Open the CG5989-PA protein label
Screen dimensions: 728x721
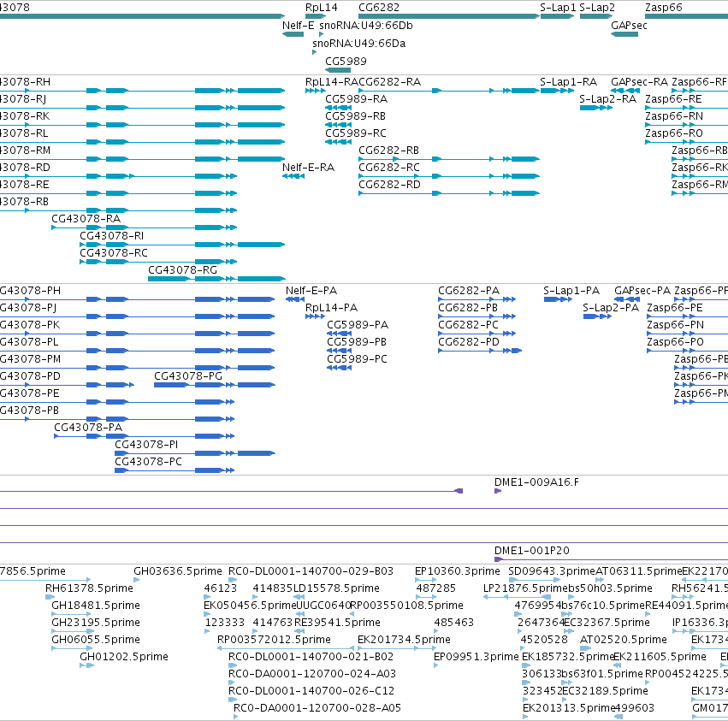pos(358,325)
